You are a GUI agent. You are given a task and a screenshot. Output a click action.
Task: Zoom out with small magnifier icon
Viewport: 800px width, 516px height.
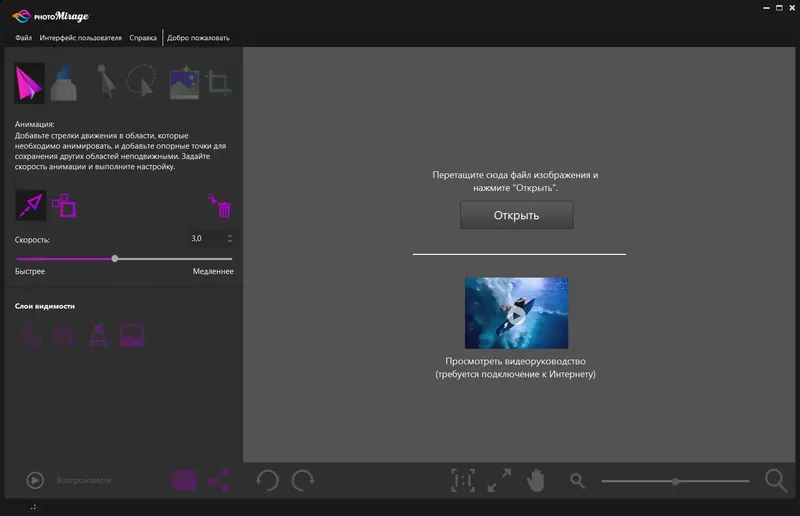[x=578, y=480]
